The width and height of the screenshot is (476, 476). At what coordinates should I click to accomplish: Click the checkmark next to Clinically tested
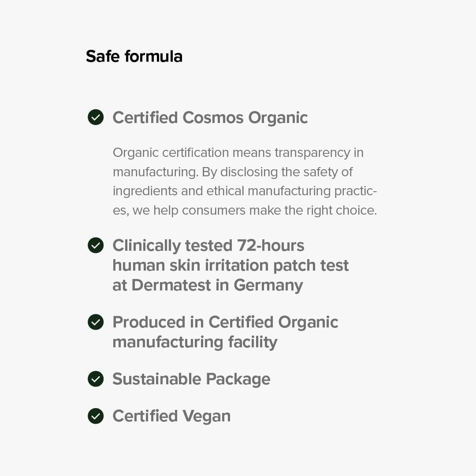coord(96,245)
